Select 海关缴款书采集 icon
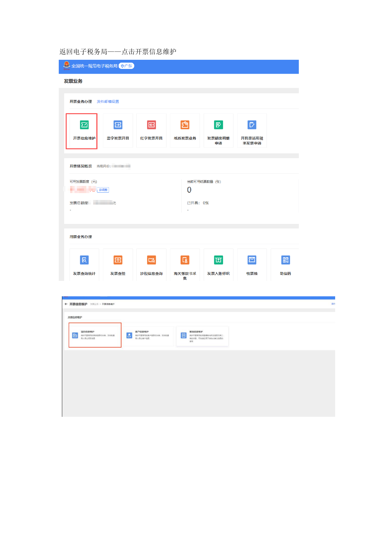This screenshot has width=392, height=555. point(185,260)
